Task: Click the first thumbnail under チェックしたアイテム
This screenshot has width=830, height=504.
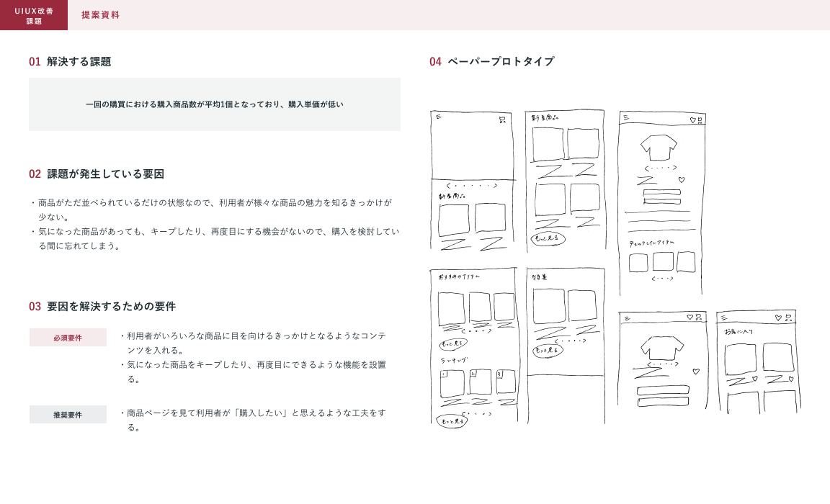Action: (638, 263)
